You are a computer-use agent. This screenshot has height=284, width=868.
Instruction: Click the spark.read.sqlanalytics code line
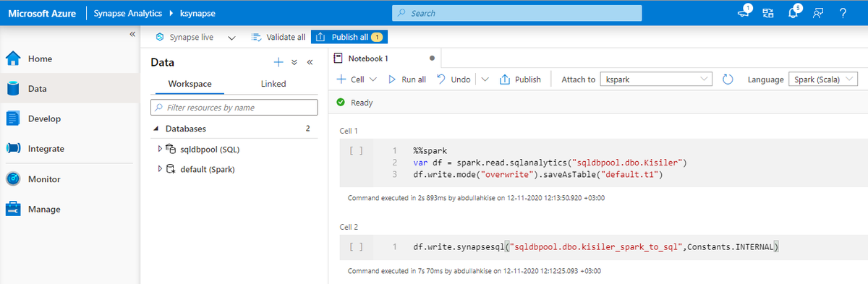coord(550,163)
